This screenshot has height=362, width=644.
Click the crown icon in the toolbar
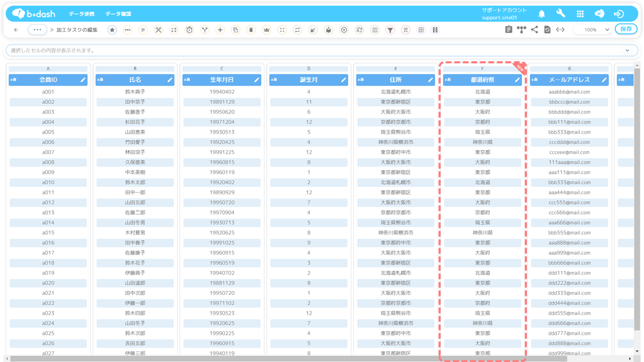(267, 30)
